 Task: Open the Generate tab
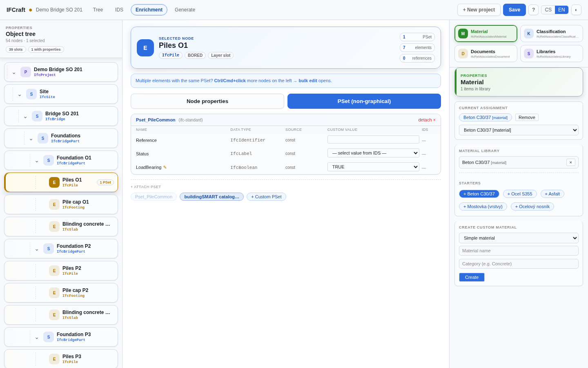(185, 10)
